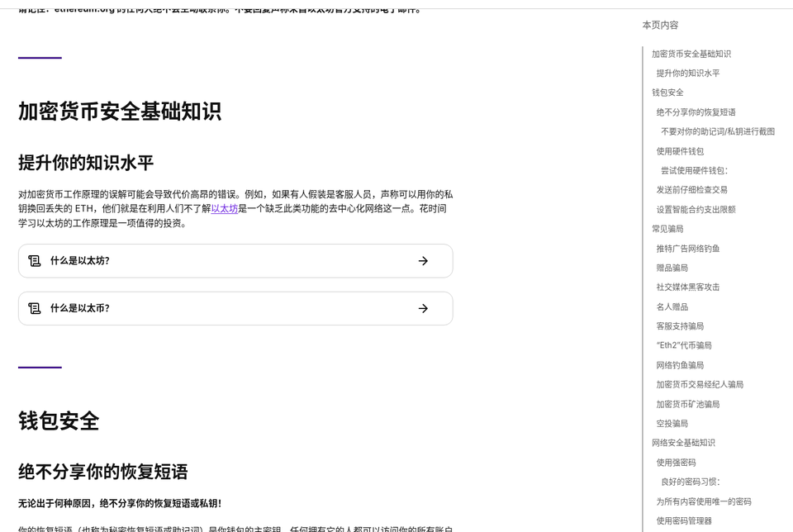Jump to 发送前仔细检查交易 section
The width and height of the screenshot is (793, 532).
pyautogui.click(x=691, y=190)
